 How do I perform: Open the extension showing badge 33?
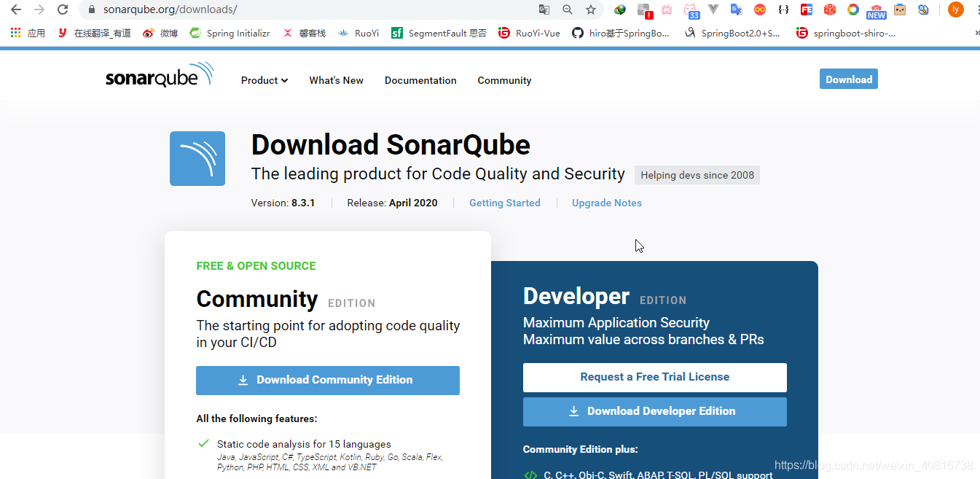click(x=691, y=10)
